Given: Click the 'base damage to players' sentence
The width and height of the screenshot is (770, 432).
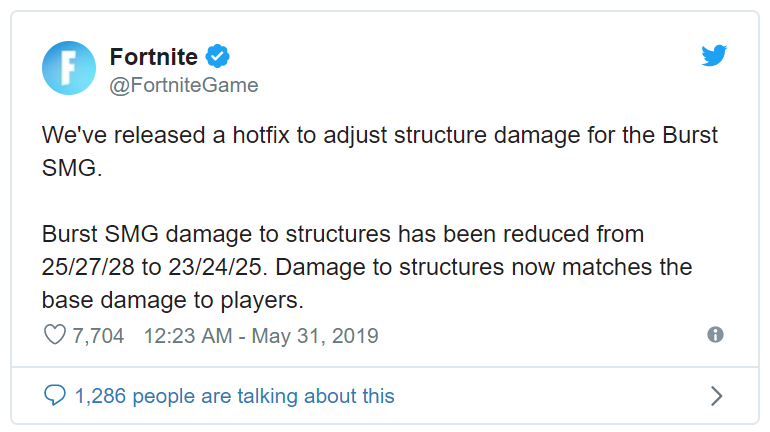Looking at the screenshot, I should coord(173,300).
